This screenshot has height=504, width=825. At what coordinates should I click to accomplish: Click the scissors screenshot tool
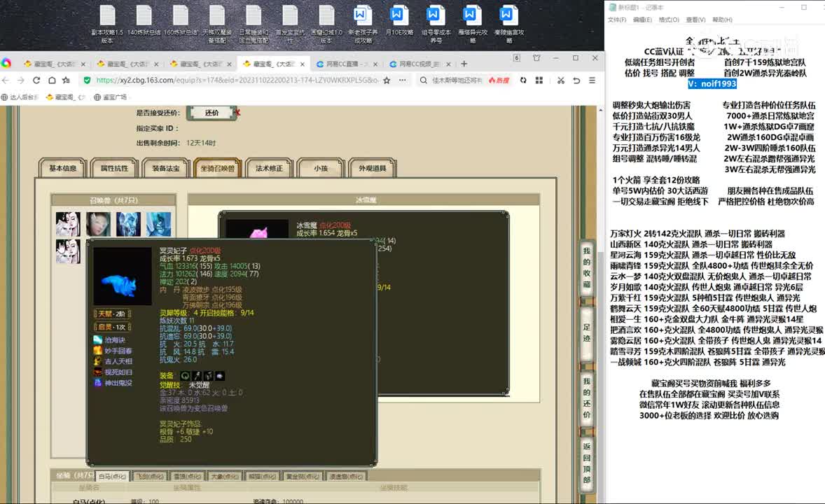561,80
